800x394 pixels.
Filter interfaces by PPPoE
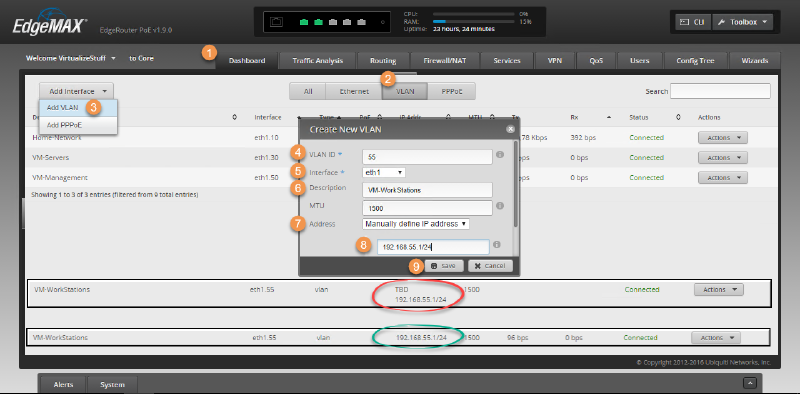click(452, 91)
